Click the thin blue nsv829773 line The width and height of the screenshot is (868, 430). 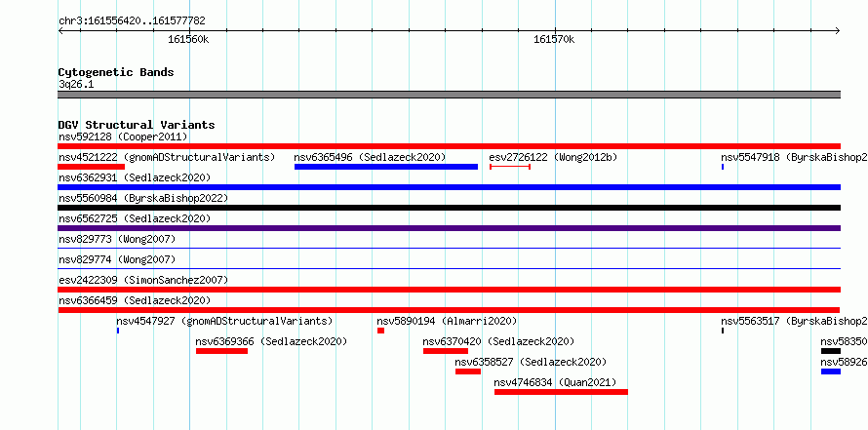click(x=449, y=249)
